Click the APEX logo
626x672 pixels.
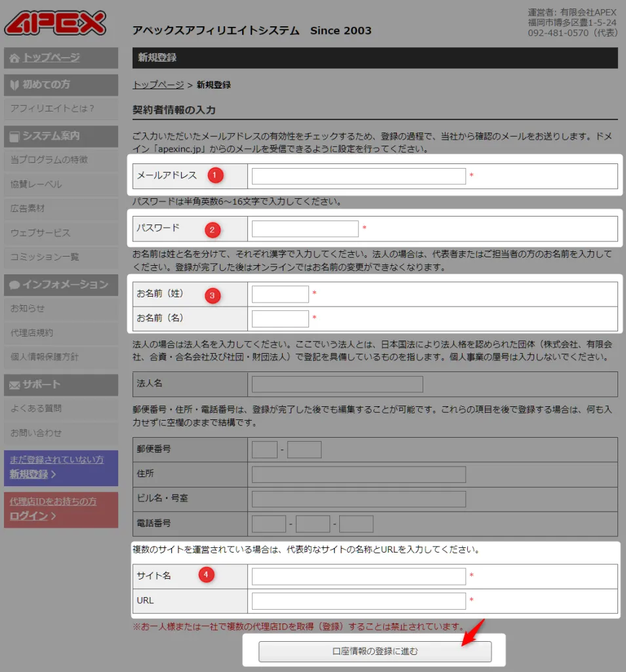(x=55, y=23)
